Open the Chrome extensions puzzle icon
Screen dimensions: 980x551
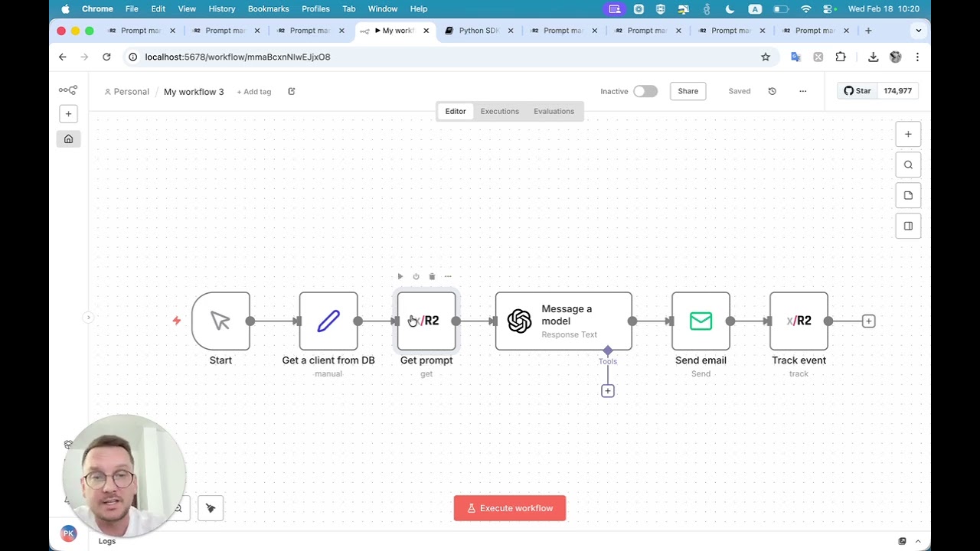point(841,57)
